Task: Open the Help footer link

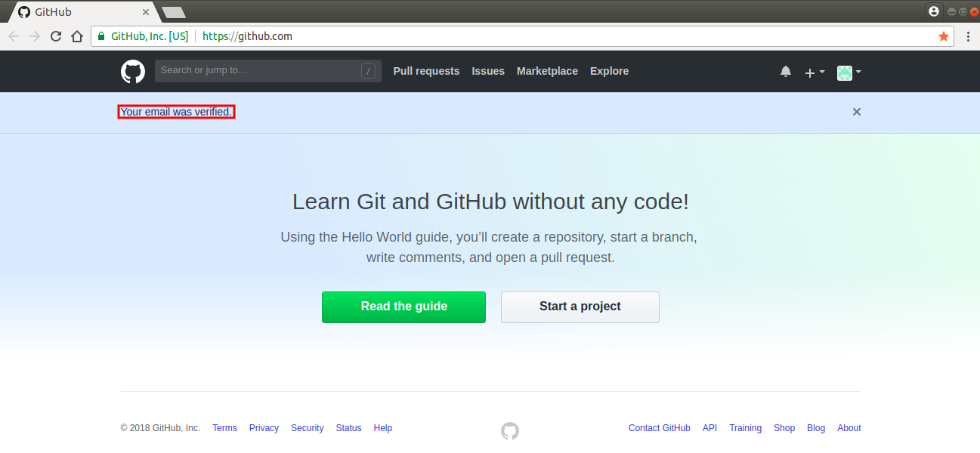Action: [x=383, y=428]
